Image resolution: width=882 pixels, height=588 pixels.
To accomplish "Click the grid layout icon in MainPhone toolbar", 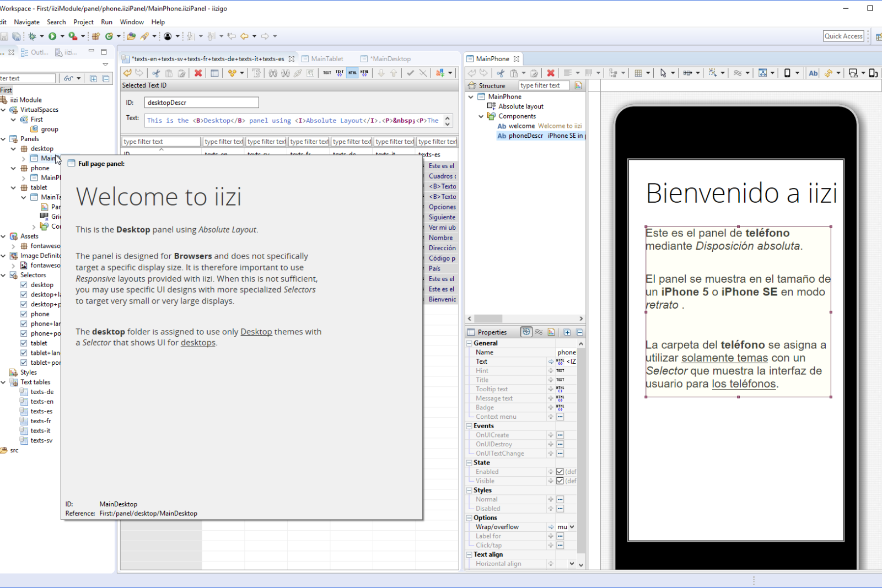I will pos(638,73).
